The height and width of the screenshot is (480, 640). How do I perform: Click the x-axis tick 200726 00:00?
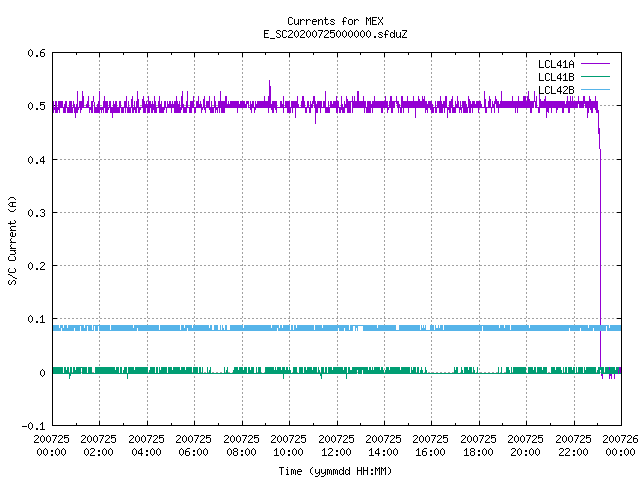click(620, 446)
